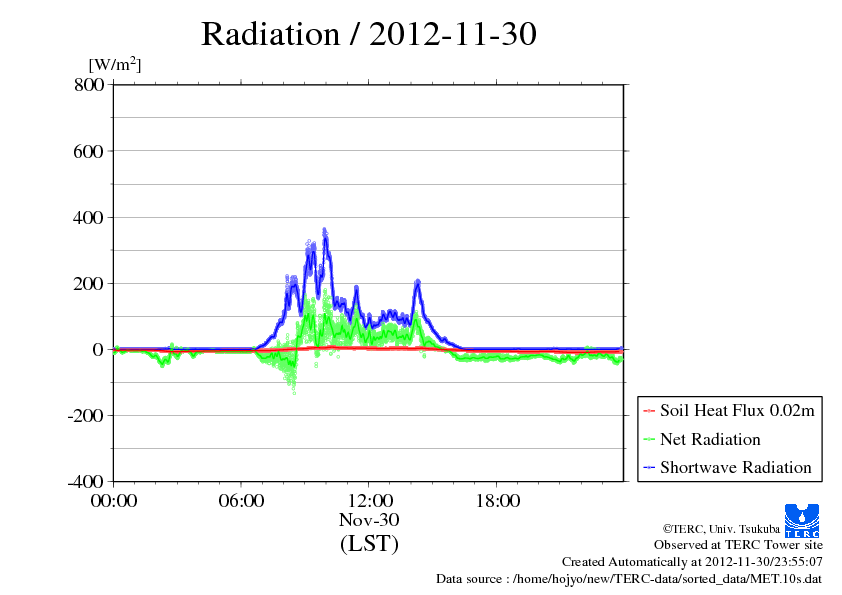
Task: Click the '[W/m2]' unit label
Action: click(114, 65)
